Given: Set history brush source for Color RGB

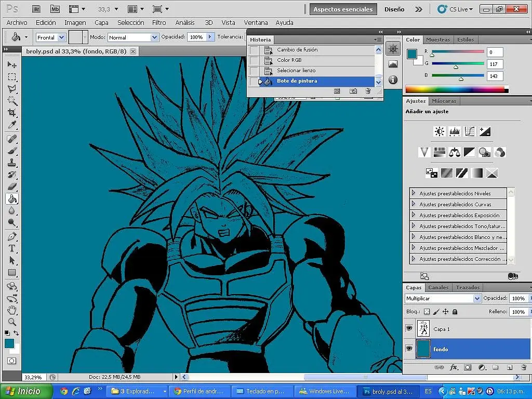Looking at the screenshot, I should 254,60.
